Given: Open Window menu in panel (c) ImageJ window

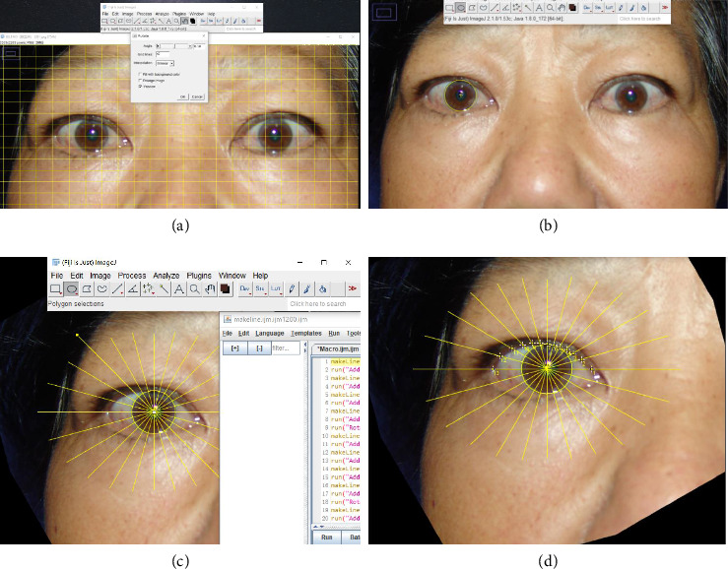Looking at the screenshot, I should tap(232, 276).
